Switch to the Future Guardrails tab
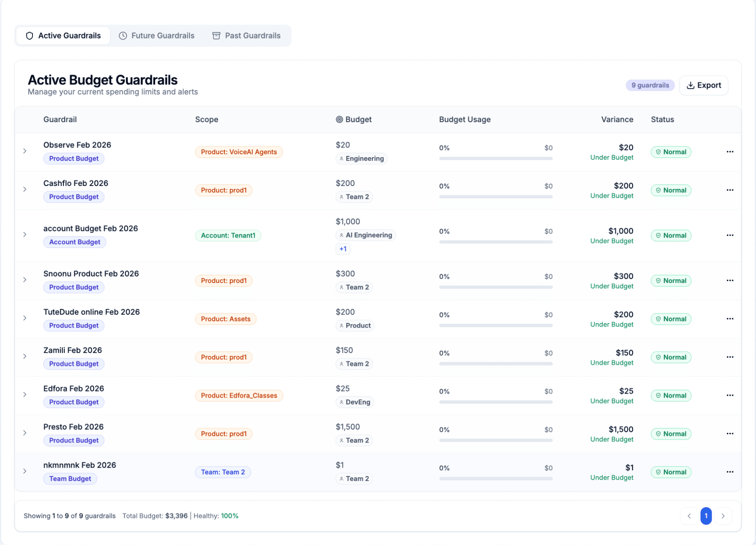756x545 pixels. tap(157, 36)
